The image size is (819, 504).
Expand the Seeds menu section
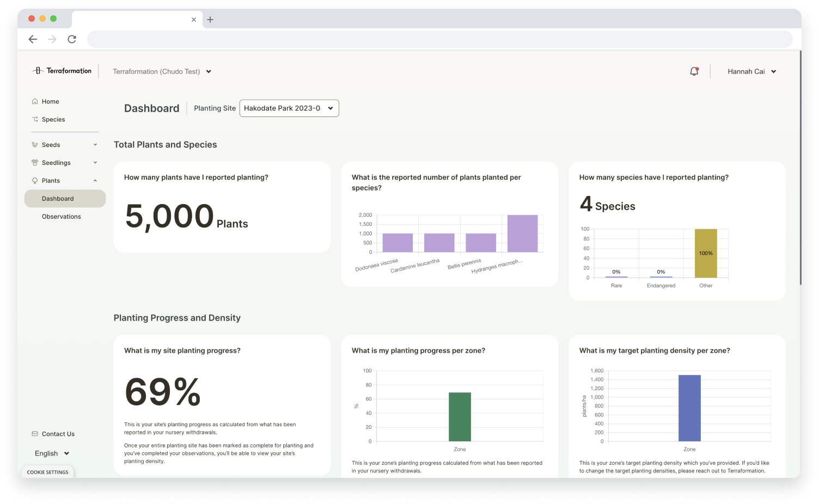coord(95,145)
